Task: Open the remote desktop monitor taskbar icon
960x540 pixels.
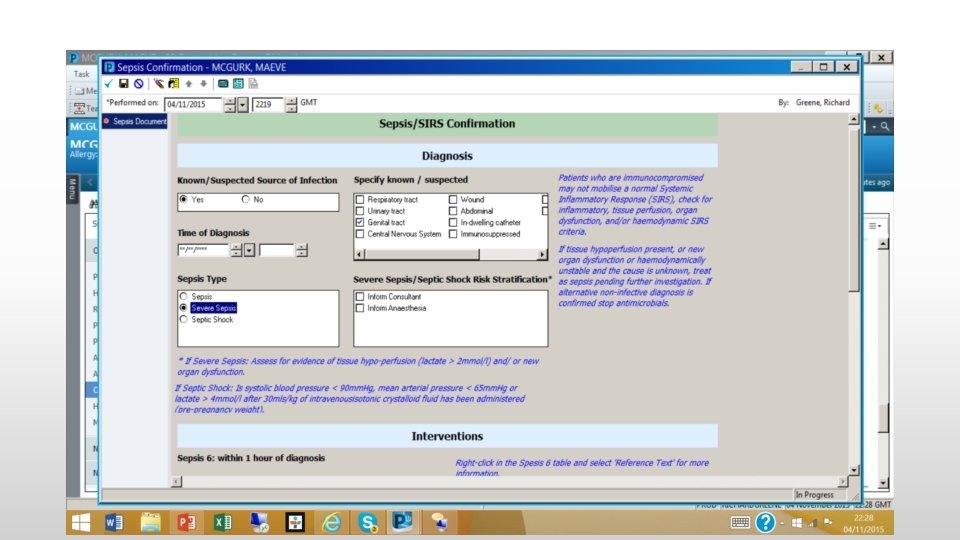Action: coord(260,522)
